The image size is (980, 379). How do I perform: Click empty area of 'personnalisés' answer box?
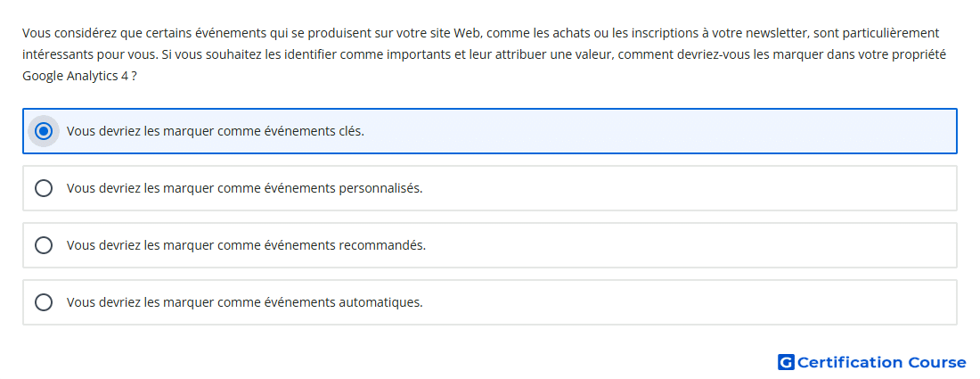point(688,188)
